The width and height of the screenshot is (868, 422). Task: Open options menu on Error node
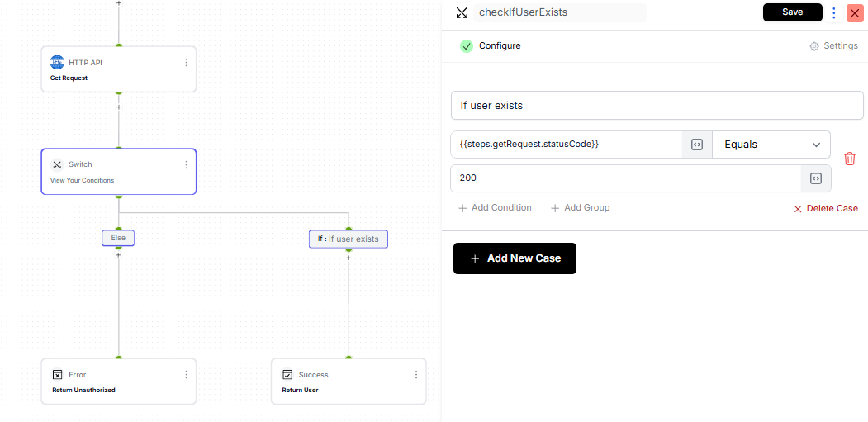186,374
